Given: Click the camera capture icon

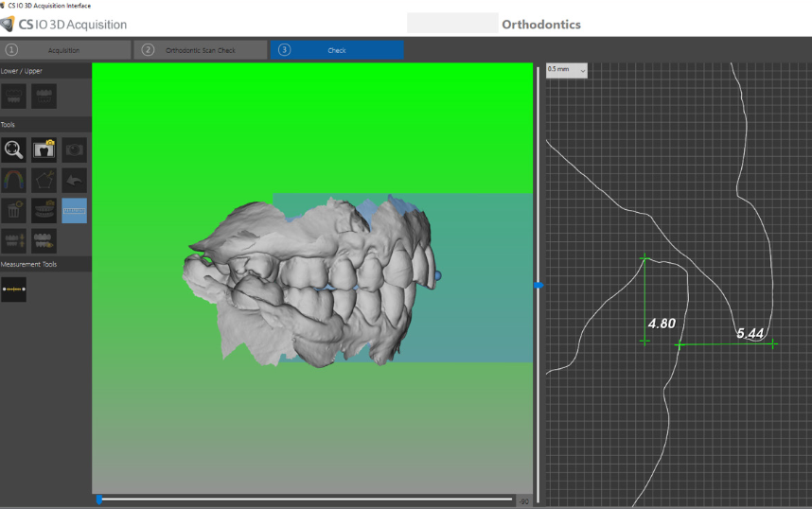Looking at the screenshot, I should click(x=74, y=149).
